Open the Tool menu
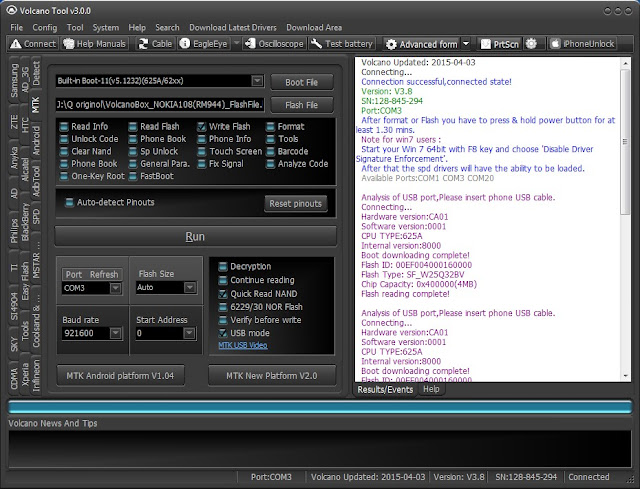Image resolution: width=640 pixels, height=489 pixels. [75, 27]
